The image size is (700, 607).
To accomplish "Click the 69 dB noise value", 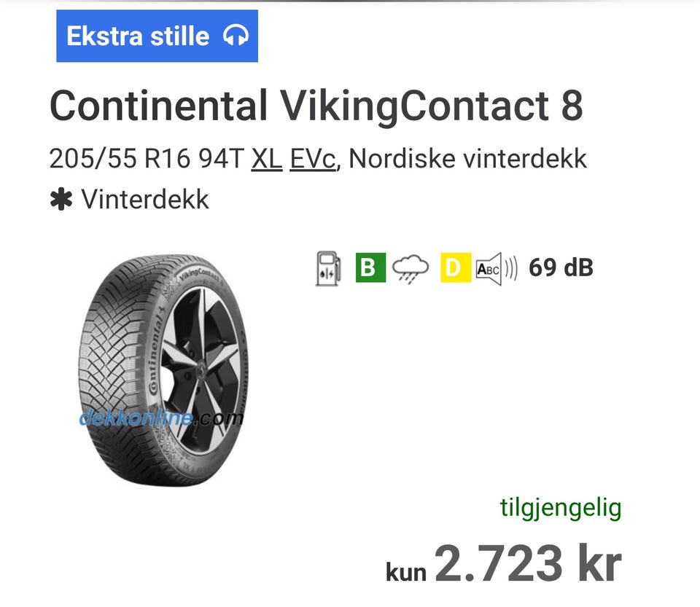I will pyautogui.click(x=561, y=267).
